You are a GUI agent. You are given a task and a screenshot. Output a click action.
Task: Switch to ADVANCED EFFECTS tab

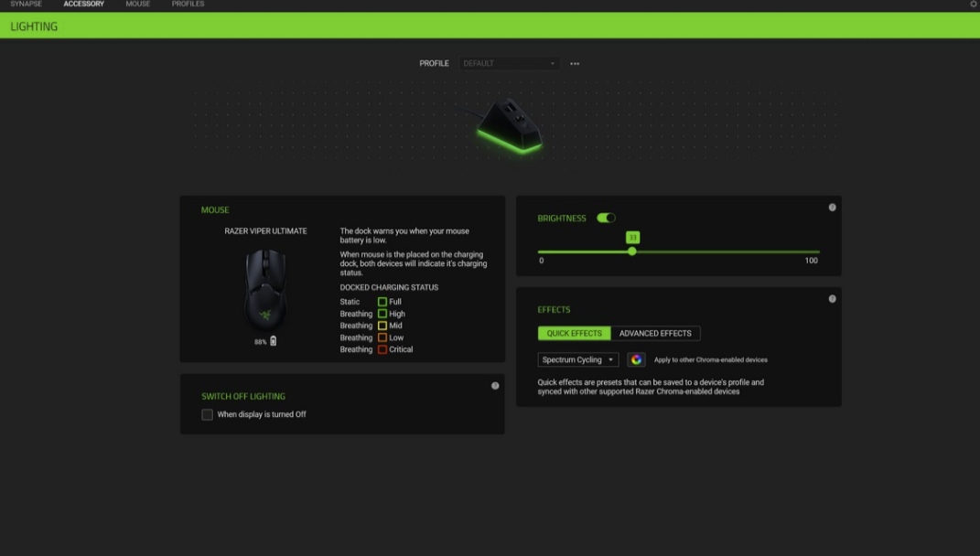coord(655,334)
